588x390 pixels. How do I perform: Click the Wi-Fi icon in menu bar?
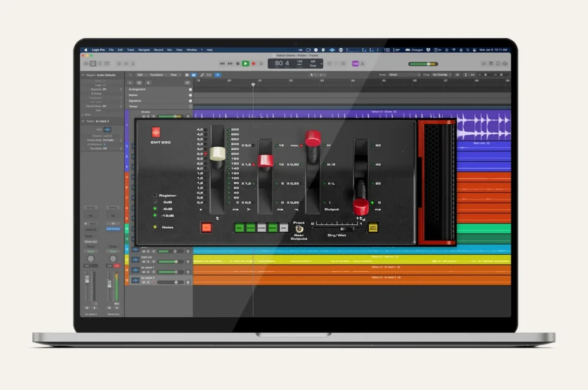(x=454, y=50)
